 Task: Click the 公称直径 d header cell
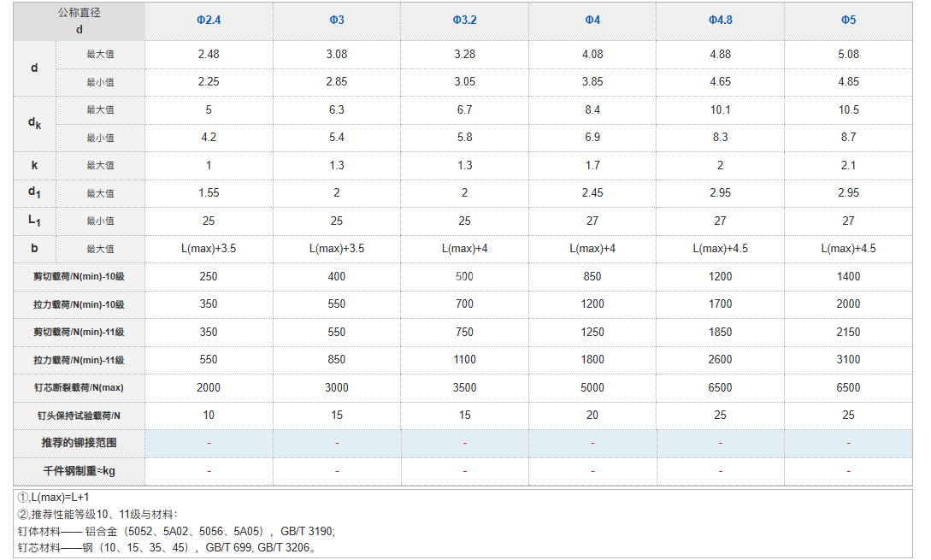pyautogui.click(x=80, y=21)
